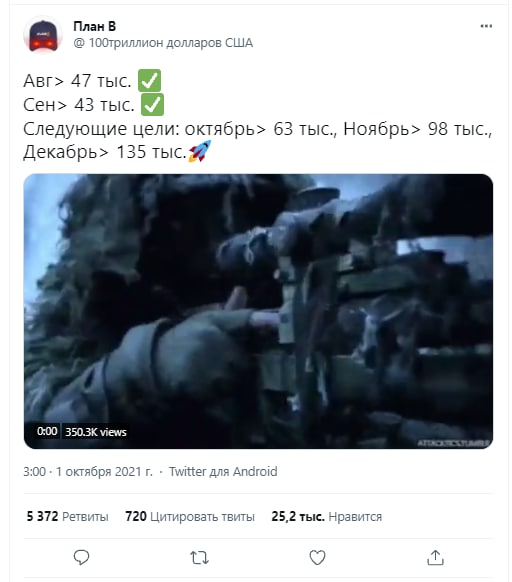The width and height of the screenshot is (512, 582).
Task: Click the red cap profile avatar
Action: [43, 35]
